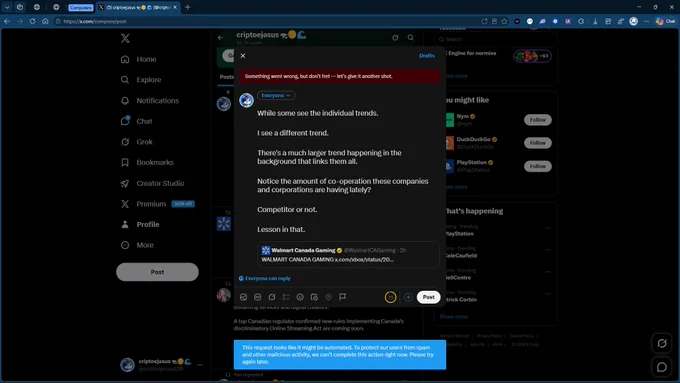This screenshot has width=680, height=383.
Task: Close the compose post dialog
Action: coord(243,56)
